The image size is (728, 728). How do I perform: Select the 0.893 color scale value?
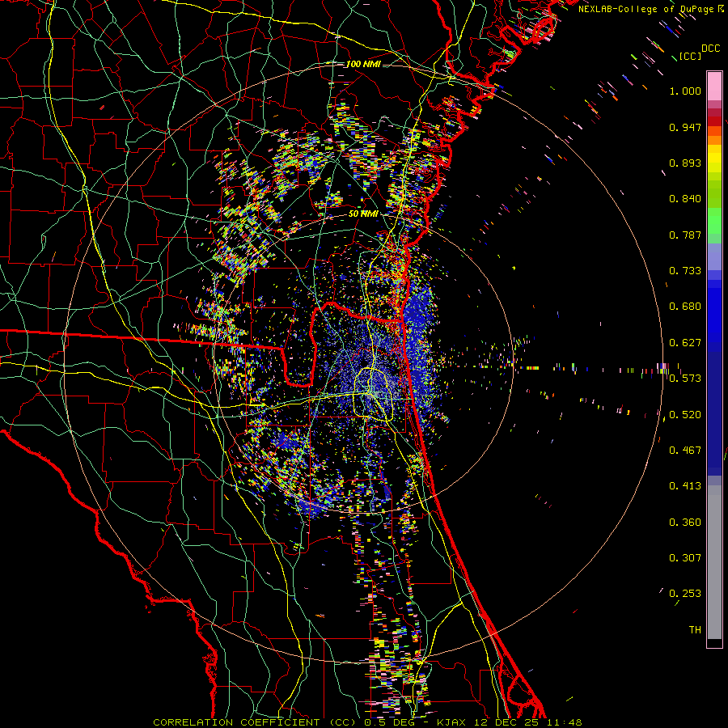click(685, 163)
